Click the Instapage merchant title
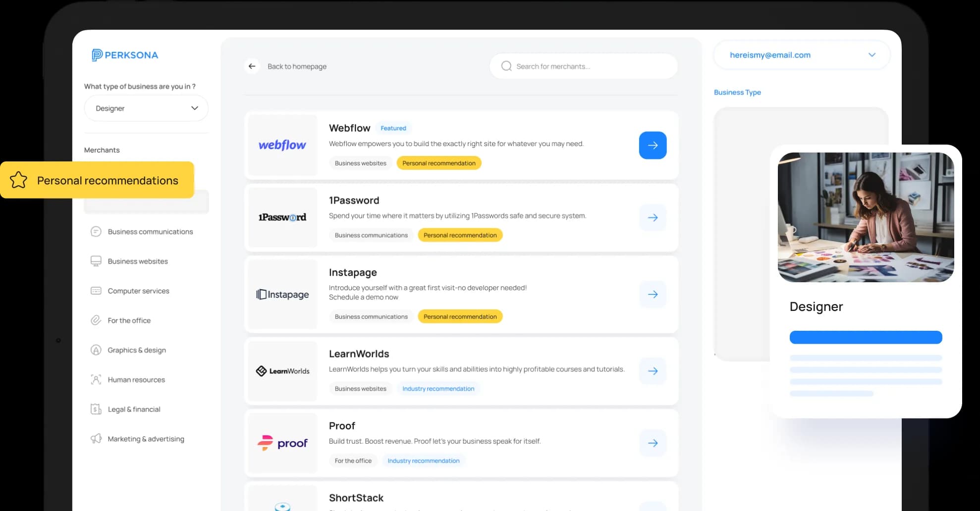The image size is (980, 511). pos(353,272)
